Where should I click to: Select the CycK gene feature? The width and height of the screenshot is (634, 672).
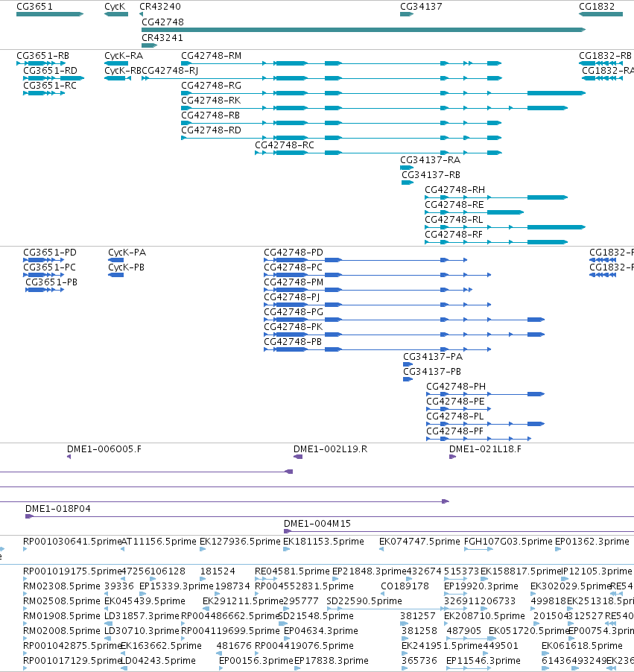coord(116,14)
